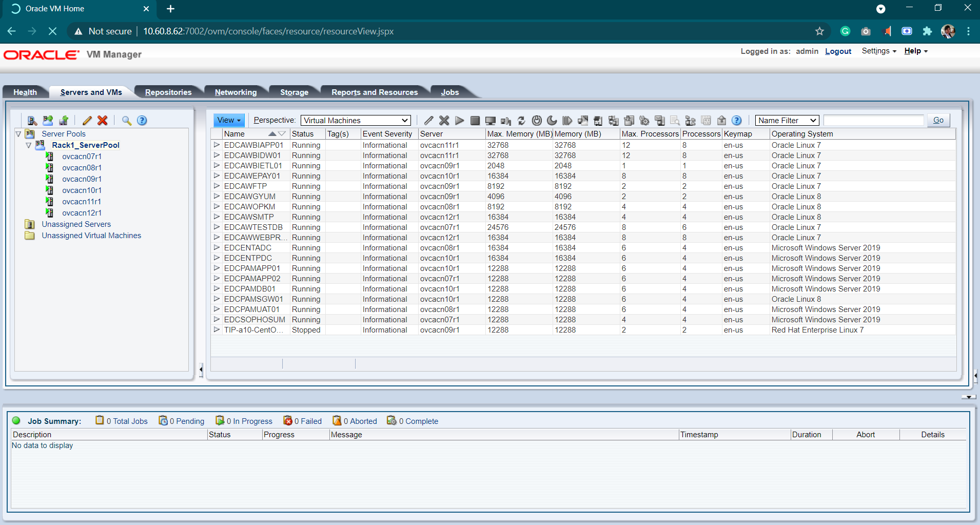Viewport: 980px width, 525px height.
Task: Click the red Delete icon in navigation pane
Action: pos(103,121)
